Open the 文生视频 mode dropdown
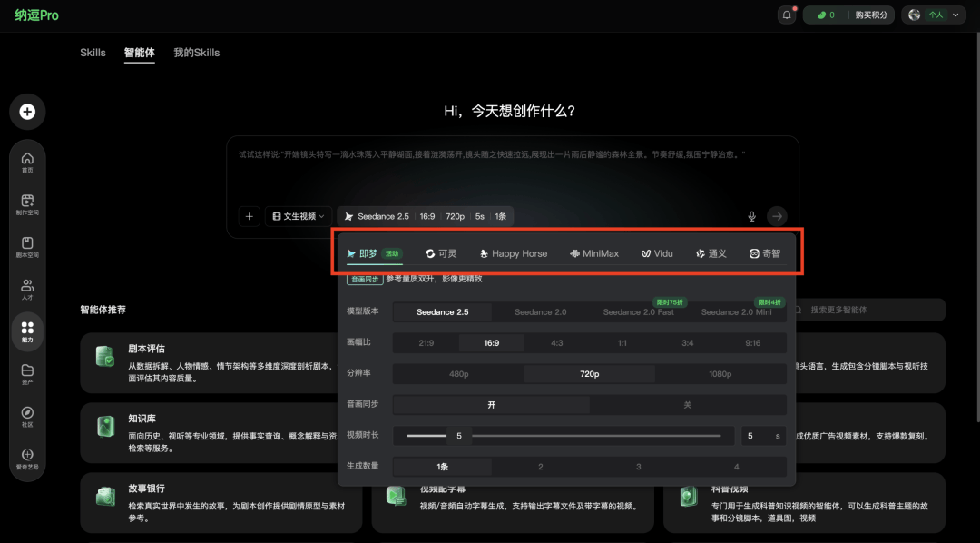 click(299, 216)
